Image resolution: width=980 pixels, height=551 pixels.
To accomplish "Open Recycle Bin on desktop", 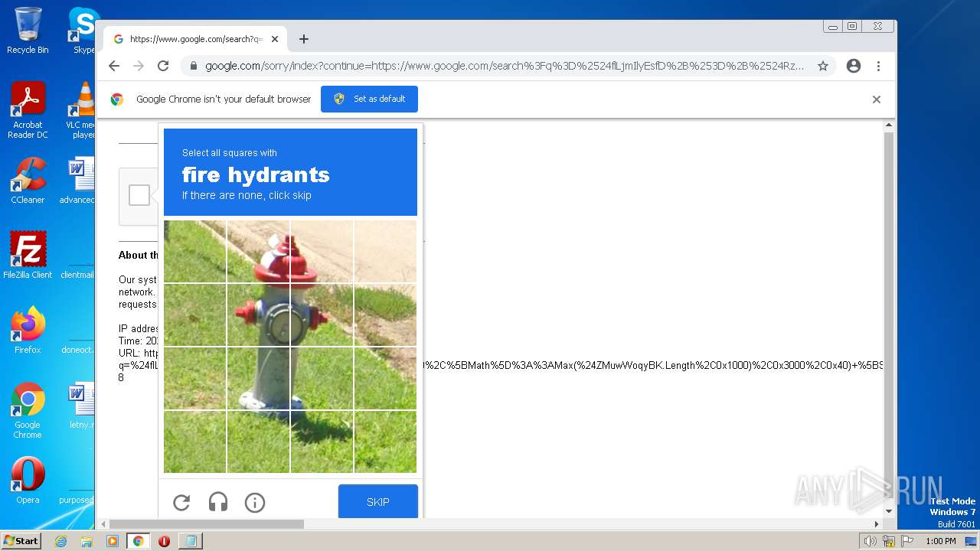I will 28,31.
